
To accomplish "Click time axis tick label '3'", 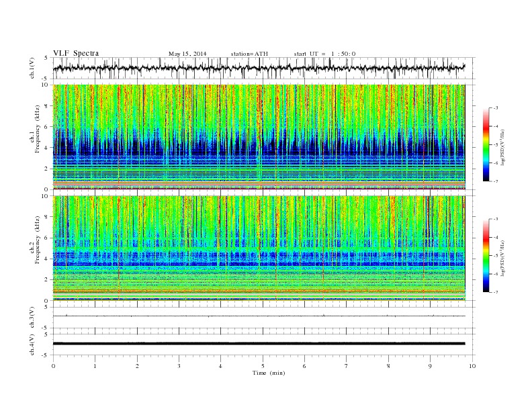I will pos(179,366).
